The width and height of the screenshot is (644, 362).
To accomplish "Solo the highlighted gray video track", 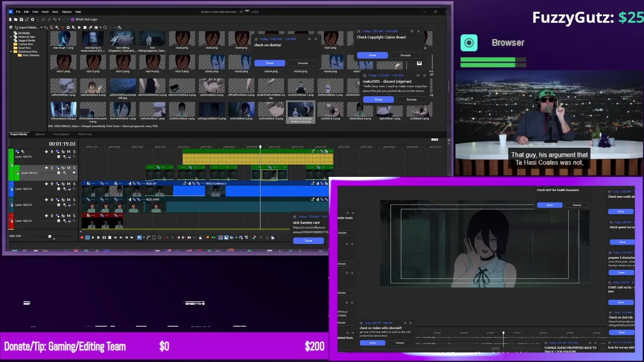I will pos(74,168).
